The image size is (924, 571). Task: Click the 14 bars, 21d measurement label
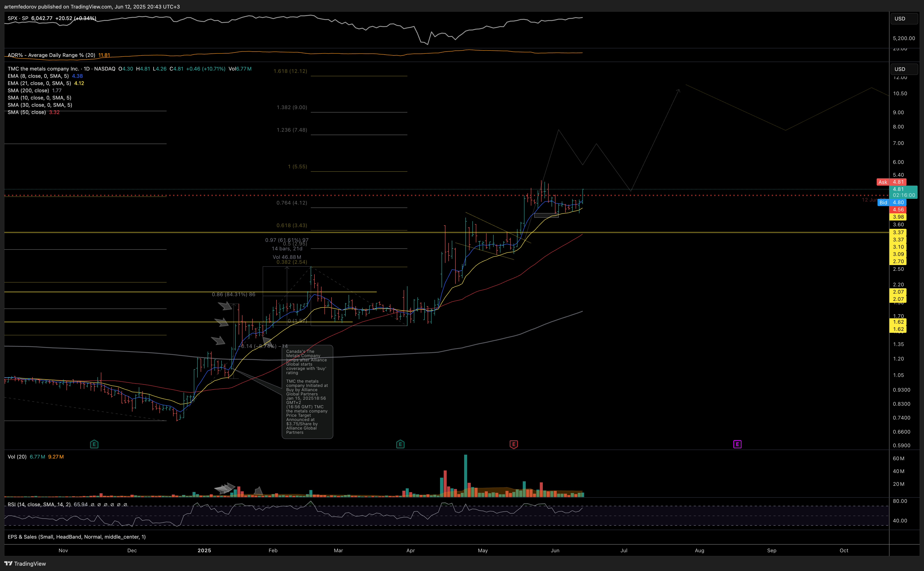[287, 248]
